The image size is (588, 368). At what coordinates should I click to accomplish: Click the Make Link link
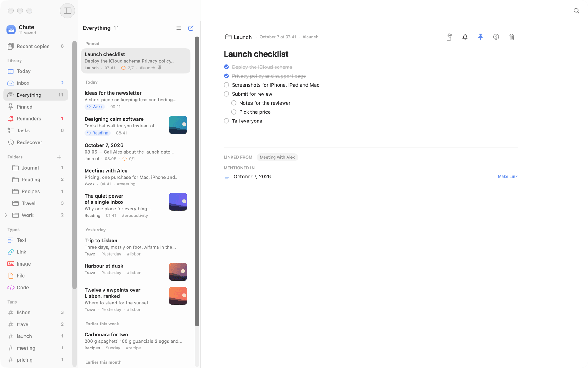click(x=507, y=176)
